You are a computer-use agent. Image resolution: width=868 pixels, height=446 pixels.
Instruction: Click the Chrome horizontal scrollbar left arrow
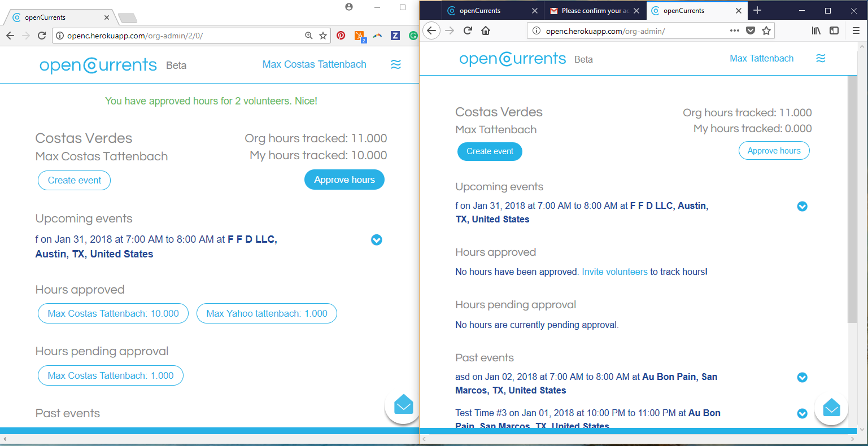point(4,439)
